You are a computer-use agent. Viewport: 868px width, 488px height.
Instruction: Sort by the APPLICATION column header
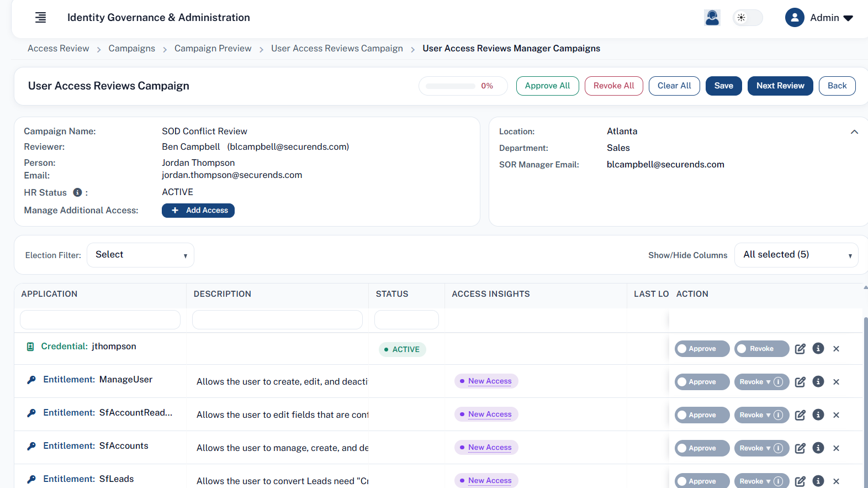[49, 294]
